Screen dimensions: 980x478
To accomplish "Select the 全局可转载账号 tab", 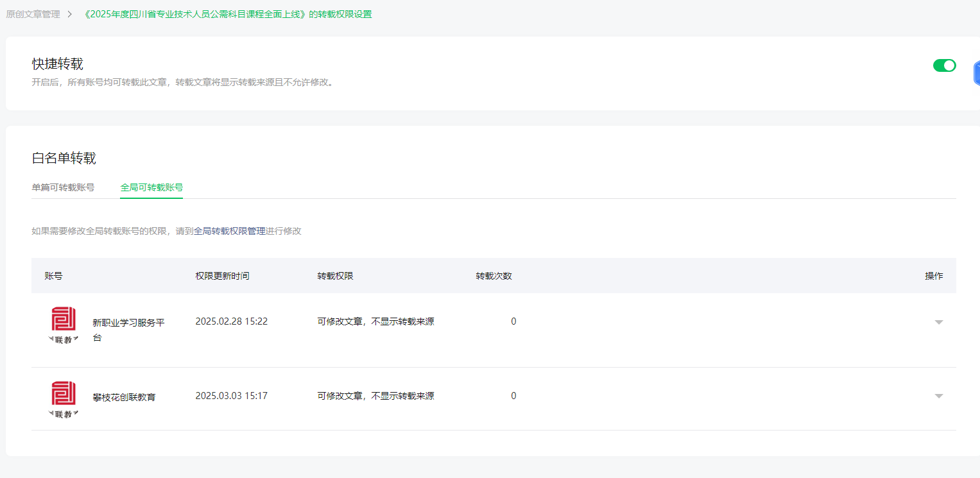I will click(x=151, y=187).
